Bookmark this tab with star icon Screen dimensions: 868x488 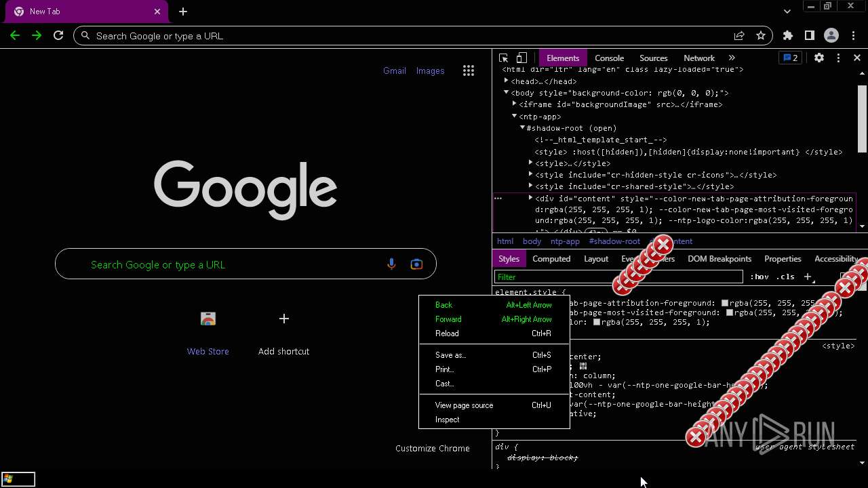(761, 36)
